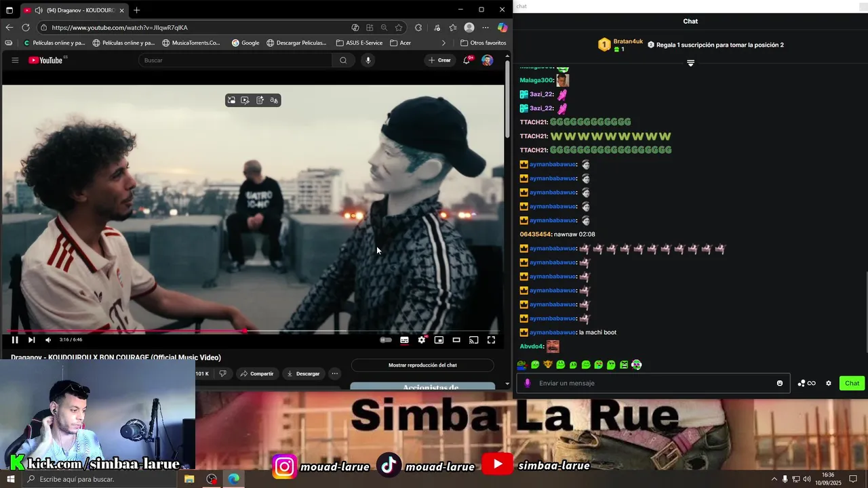The image size is (868, 488).
Task: Insert the first Pepe quick emote
Action: pyautogui.click(x=522, y=365)
